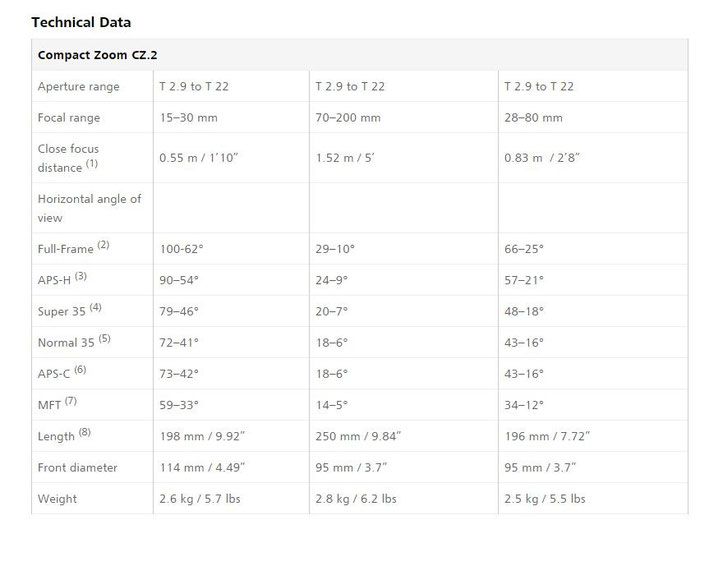723x566 pixels.
Task: Select the 2.8 kg / 6.2 lbs weight
Action: [356, 499]
